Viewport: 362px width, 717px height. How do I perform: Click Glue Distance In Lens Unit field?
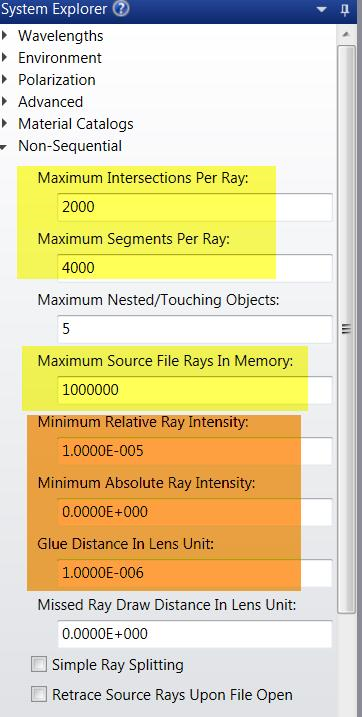pos(195,573)
